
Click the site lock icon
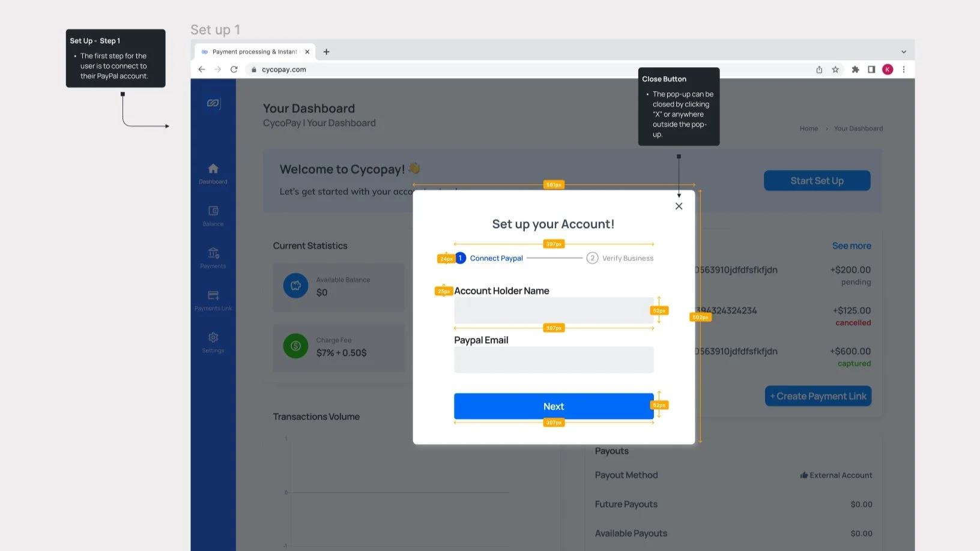(x=254, y=70)
